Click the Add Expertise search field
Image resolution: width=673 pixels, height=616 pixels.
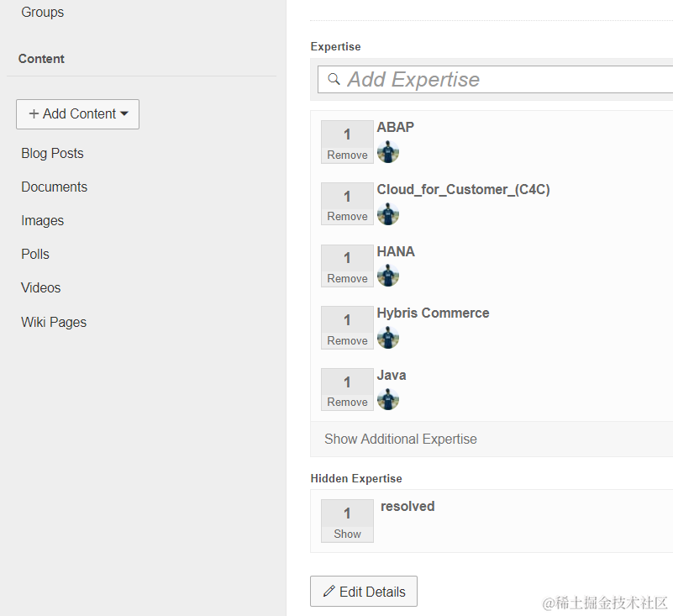[x=496, y=79]
